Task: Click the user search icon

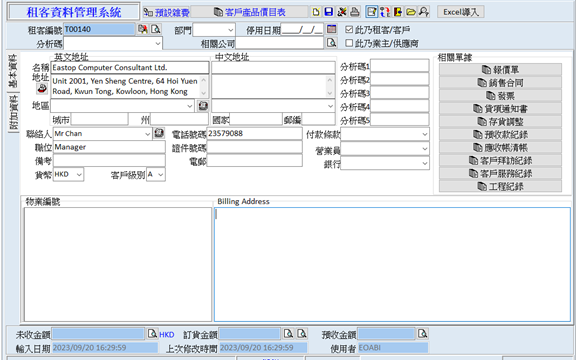Action: (424, 12)
